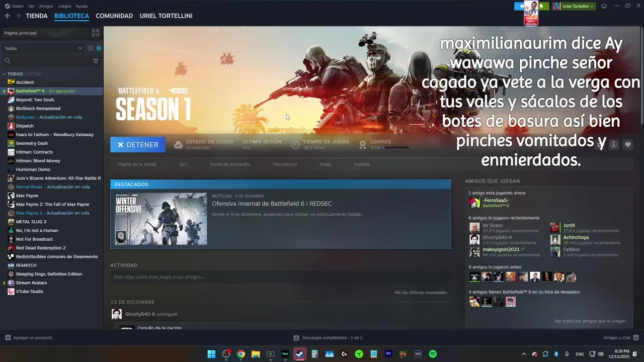Open the Ver menu
Image resolution: width=644 pixels, height=362 pixels.
click(x=31, y=6)
